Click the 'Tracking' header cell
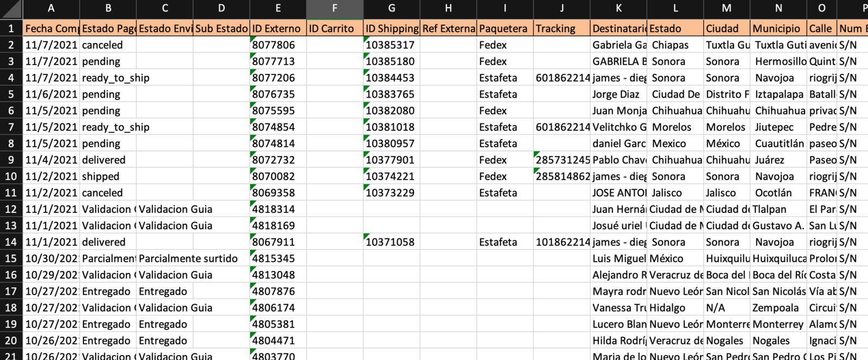The height and width of the screenshot is (360, 868). pyautogui.click(x=562, y=29)
